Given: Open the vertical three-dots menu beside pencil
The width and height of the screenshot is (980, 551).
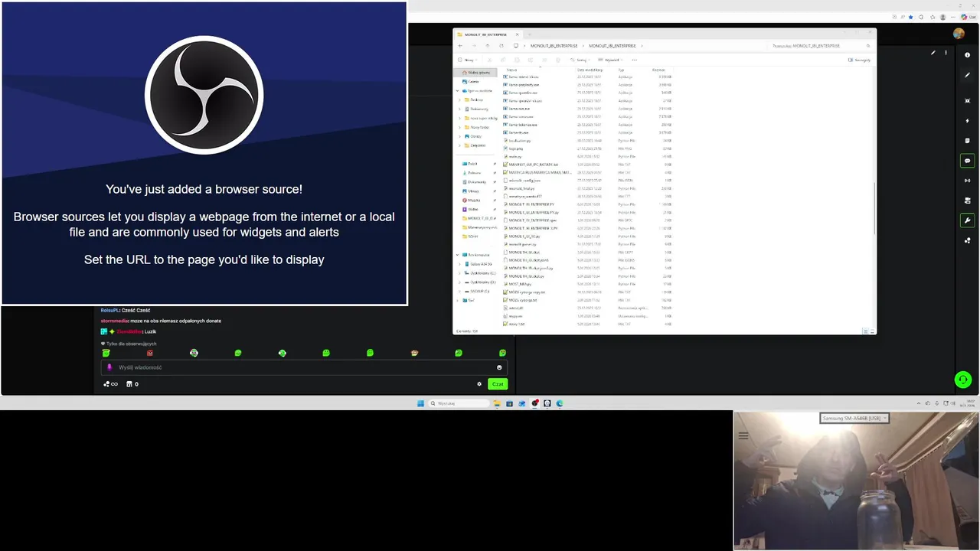Looking at the screenshot, I should (x=946, y=53).
